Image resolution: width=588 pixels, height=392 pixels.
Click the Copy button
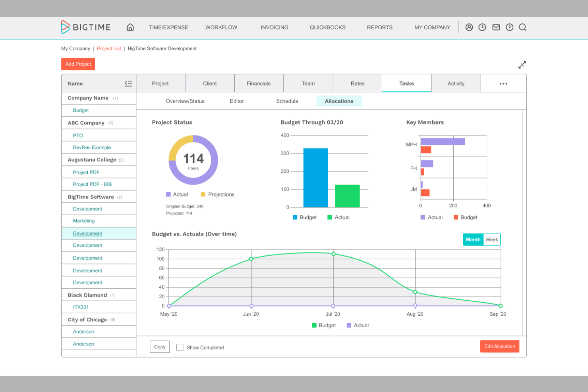(x=160, y=347)
